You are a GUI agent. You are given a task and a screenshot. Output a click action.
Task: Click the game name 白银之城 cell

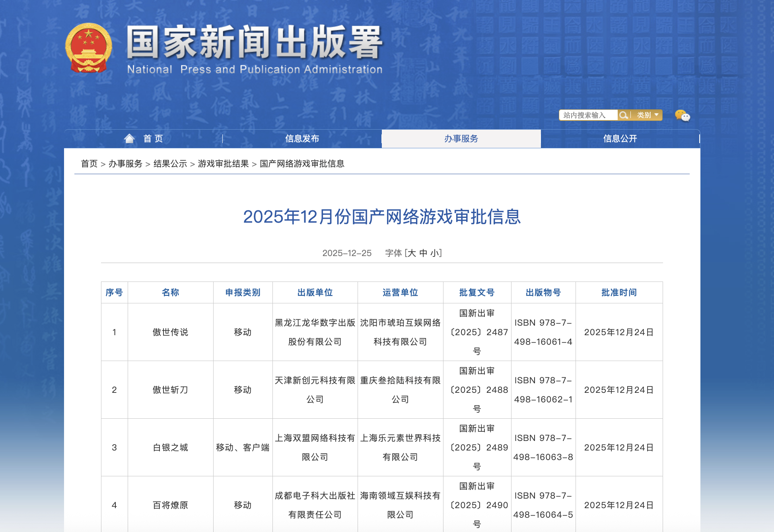pos(170,448)
